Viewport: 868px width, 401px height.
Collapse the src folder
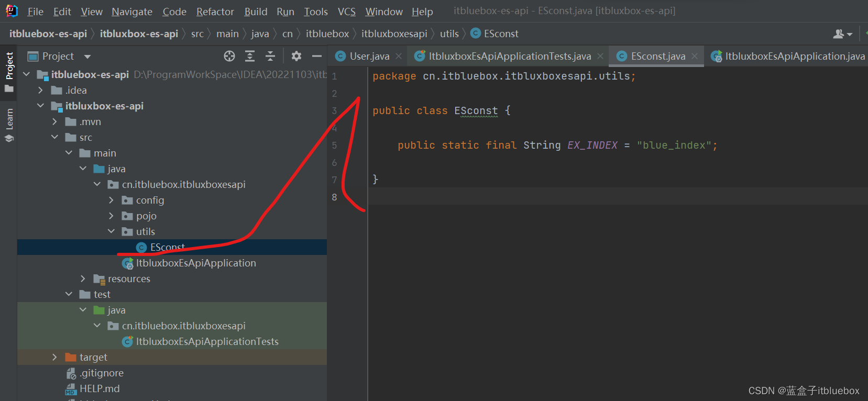tap(54, 137)
